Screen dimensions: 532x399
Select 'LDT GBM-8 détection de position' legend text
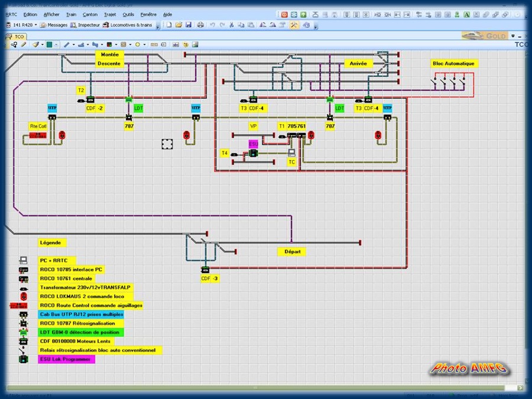click(x=80, y=332)
